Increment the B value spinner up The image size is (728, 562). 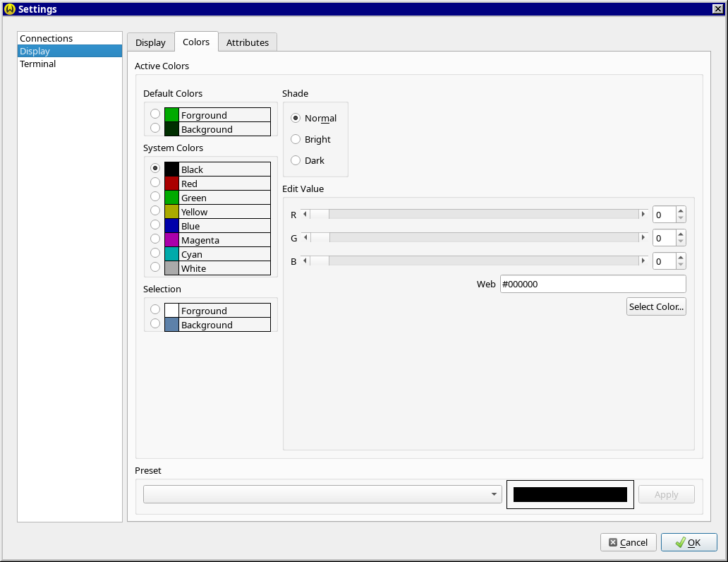[x=680, y=257]
